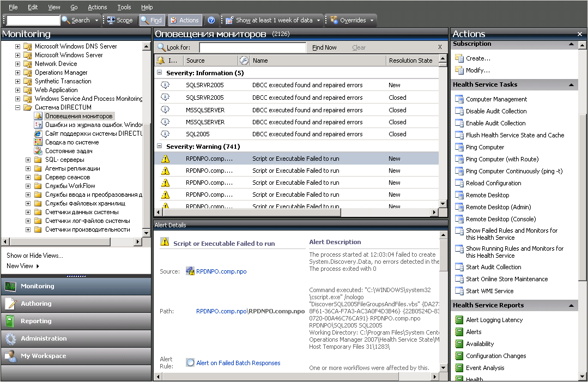588x382 pixels.
Task: Open Ошибки из журнала ошибок view icon
Action: (x=38, y=124)
